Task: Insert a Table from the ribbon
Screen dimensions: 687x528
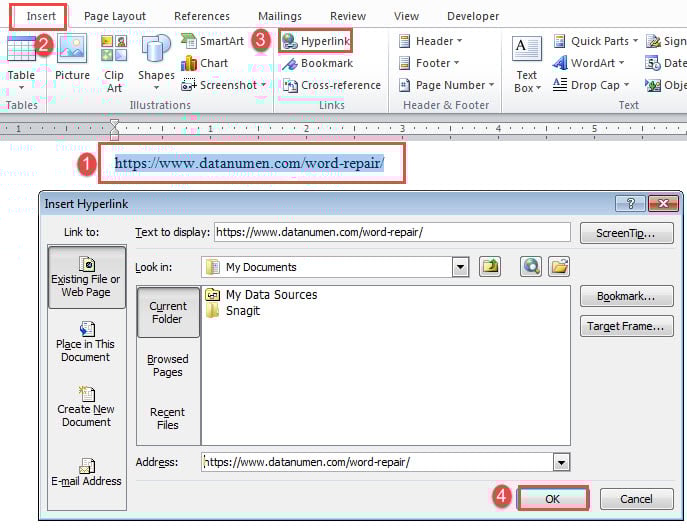Action: point(21,61)
